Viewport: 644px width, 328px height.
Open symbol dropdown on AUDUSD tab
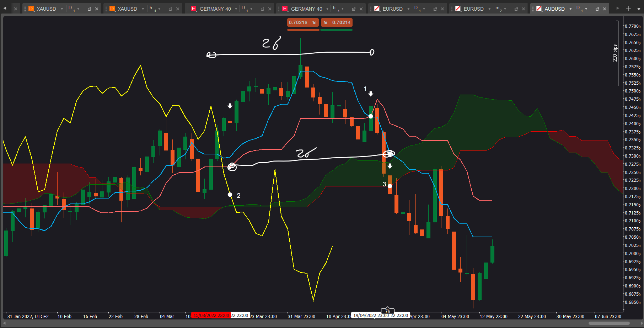click(570, 9)
